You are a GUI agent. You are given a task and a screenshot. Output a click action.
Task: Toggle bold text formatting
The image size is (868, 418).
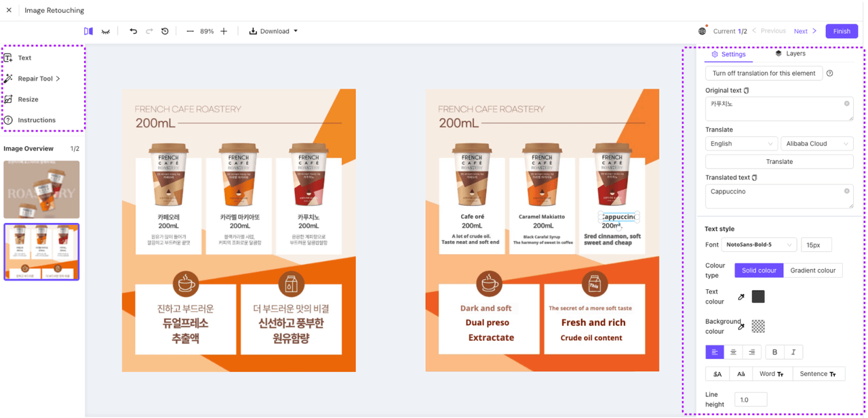coord(774,352)
